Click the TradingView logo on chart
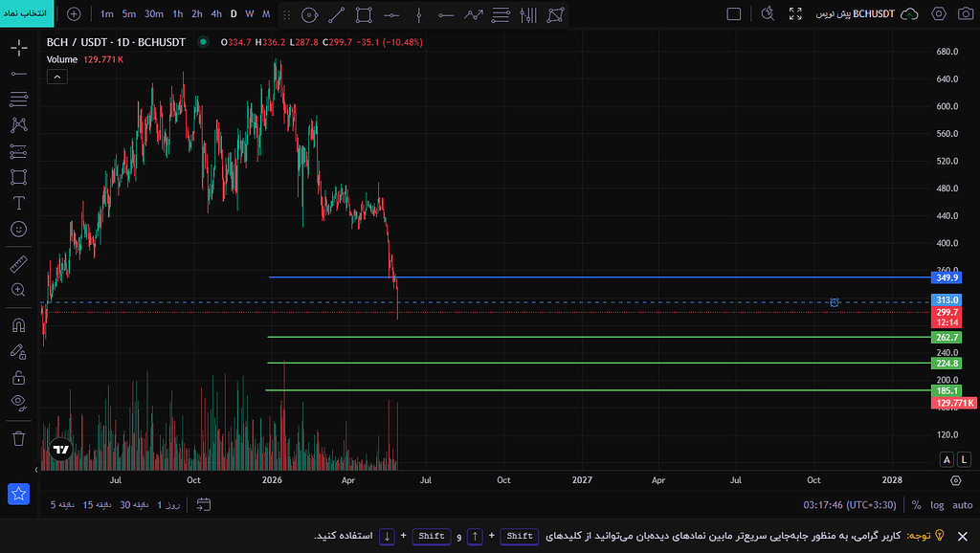Screen dimensions: 980x553 pyautogui.click(x=60, y=450)
